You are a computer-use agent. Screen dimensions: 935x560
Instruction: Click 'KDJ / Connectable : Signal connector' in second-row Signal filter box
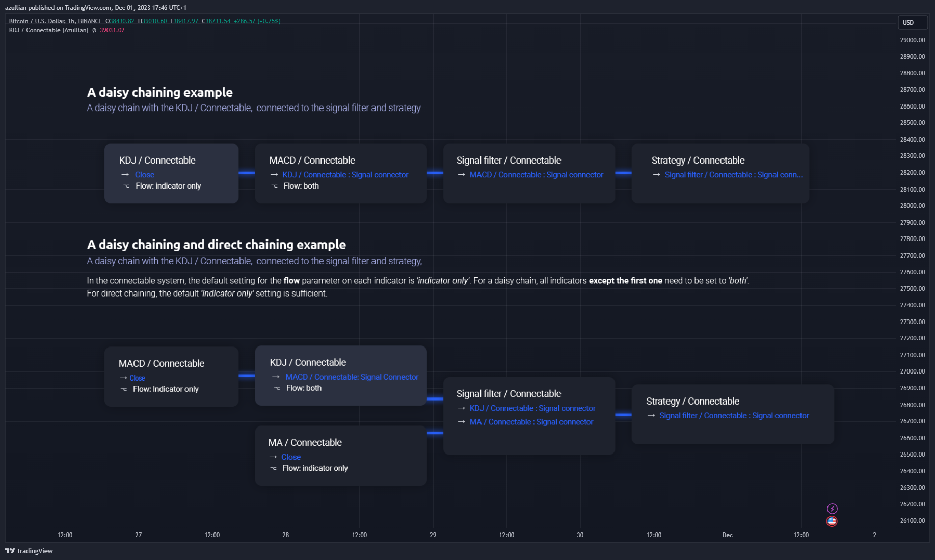[x=532, y=408]
